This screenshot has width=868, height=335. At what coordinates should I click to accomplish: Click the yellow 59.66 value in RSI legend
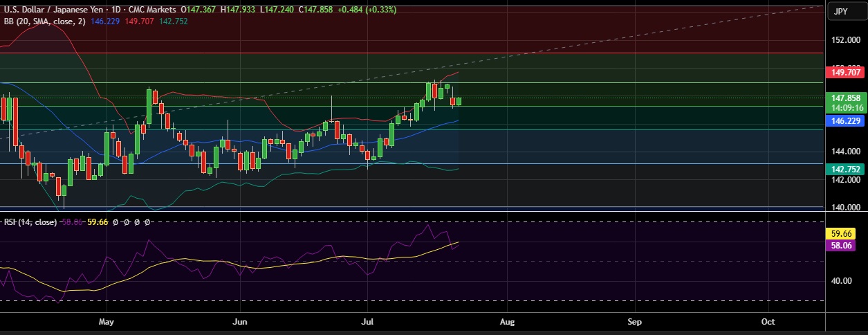point(97,222)
